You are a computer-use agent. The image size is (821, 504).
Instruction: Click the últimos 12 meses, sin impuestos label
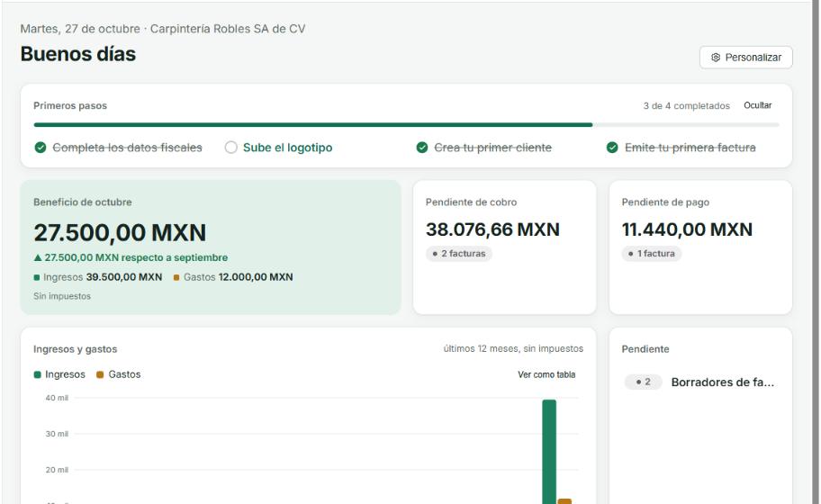[513, 348]
